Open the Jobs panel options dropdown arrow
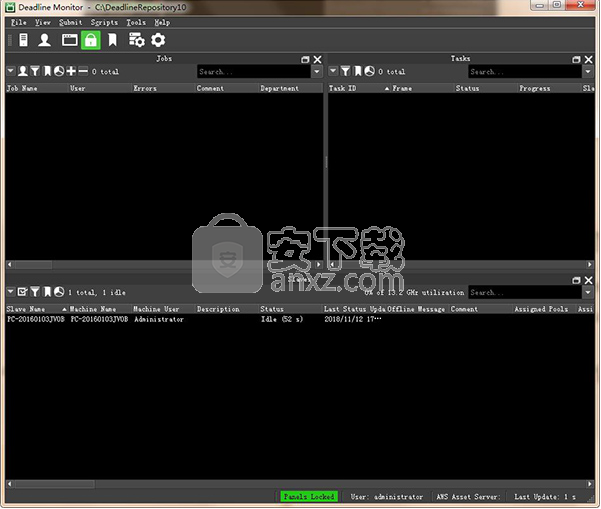The width and height of the screenshot is (601, 509). pos(11,71)
